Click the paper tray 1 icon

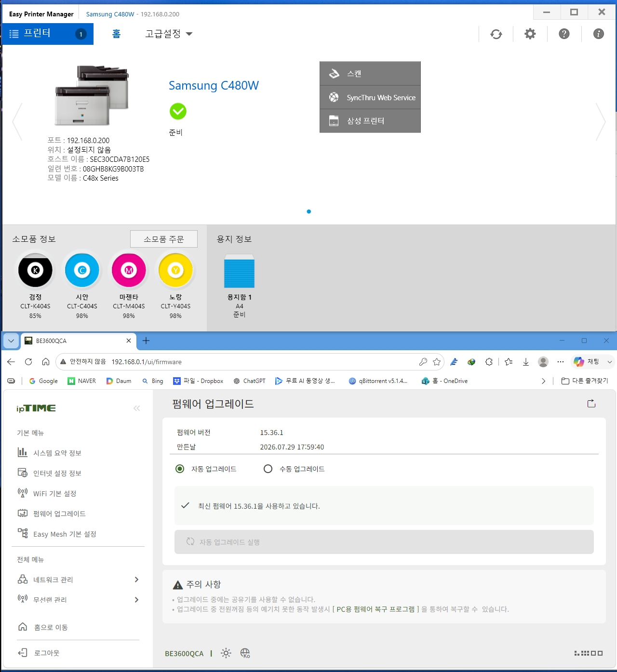click(239, 271)
